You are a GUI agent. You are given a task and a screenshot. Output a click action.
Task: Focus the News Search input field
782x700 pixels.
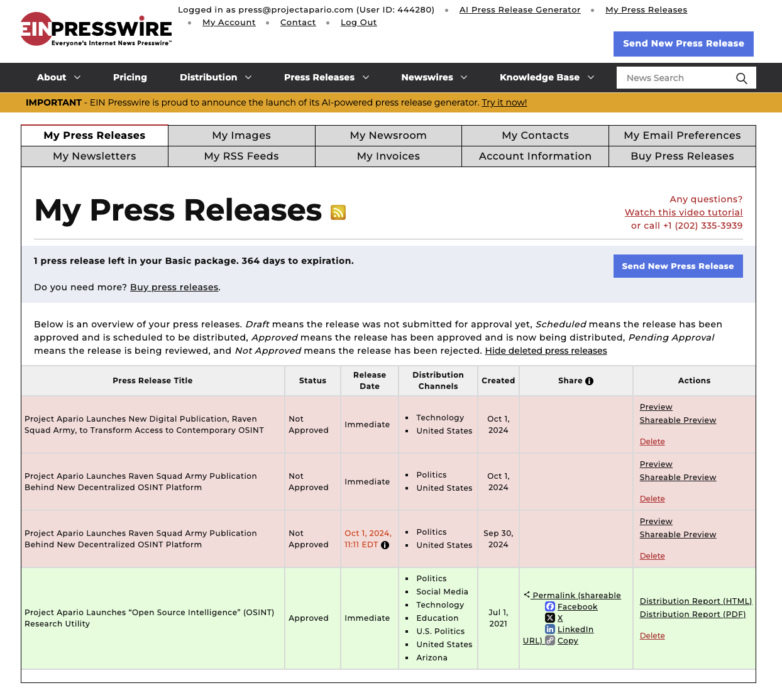[x=676, y=78]
